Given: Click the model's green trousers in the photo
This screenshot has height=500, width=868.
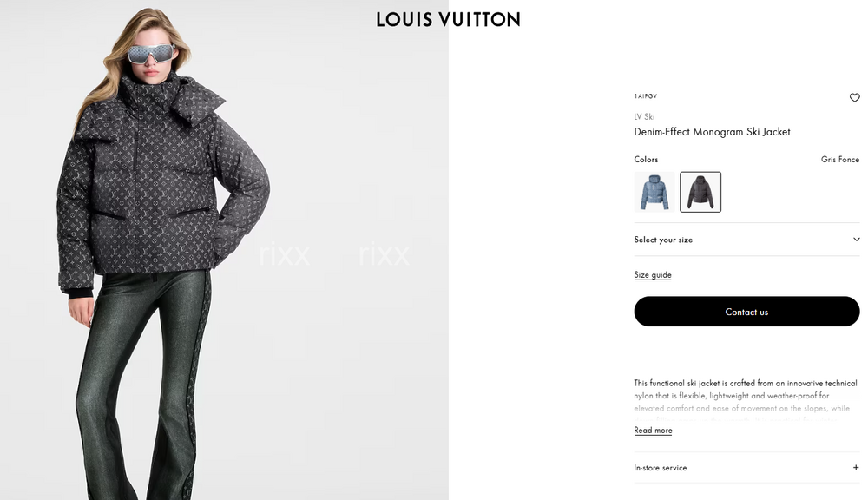Looking at the screenshot, I should (x=144, y=388).
